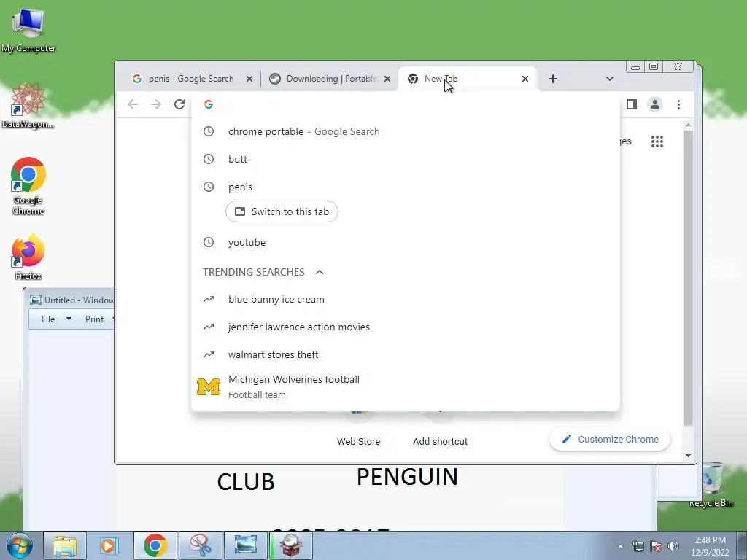Close the 'penis - Google Search' tab
The height and width of the screenshot is (560, 747).
[x=249, y=79]
